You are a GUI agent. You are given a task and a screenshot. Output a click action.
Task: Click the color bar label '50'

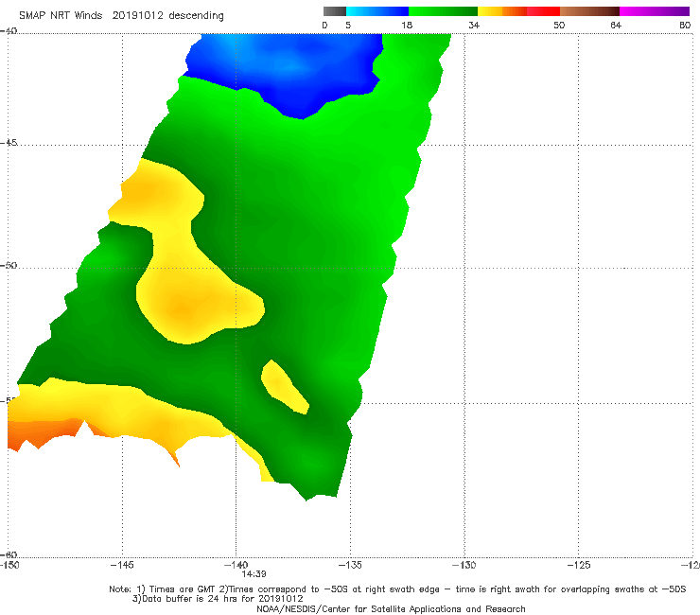click(559, 25)
